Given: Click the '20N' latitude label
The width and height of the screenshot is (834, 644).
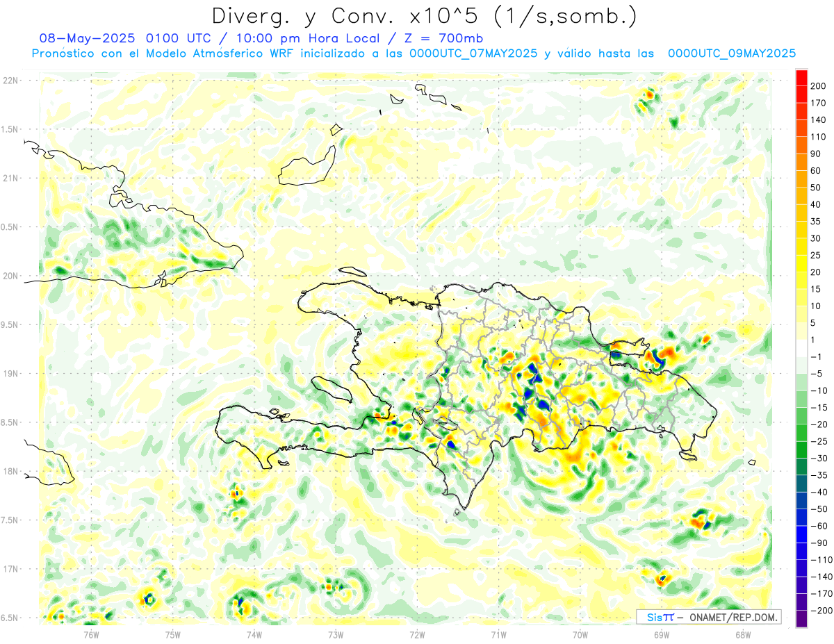Looking at the screenshot, I should point(10,276).
